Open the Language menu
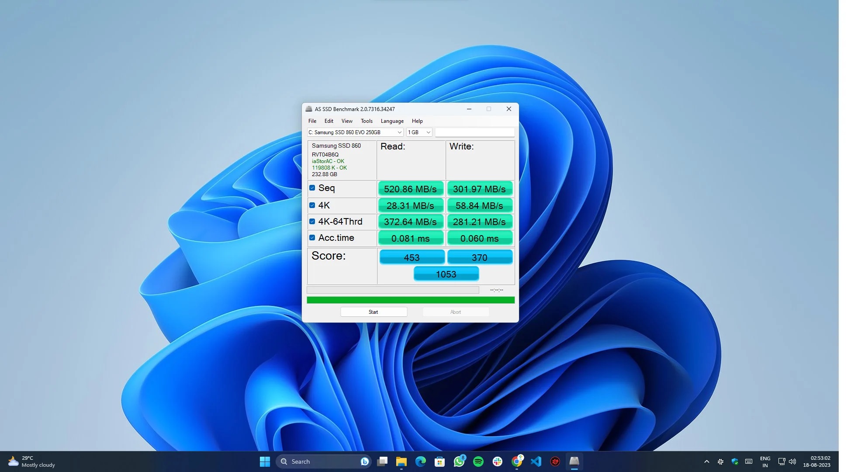This screenshot has width=868, height=472. (392, 121)
